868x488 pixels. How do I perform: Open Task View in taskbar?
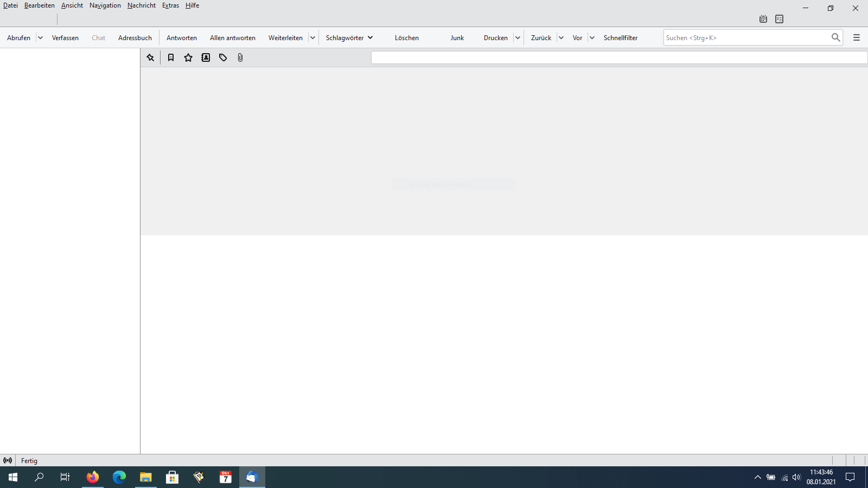[x=65, y=477]
